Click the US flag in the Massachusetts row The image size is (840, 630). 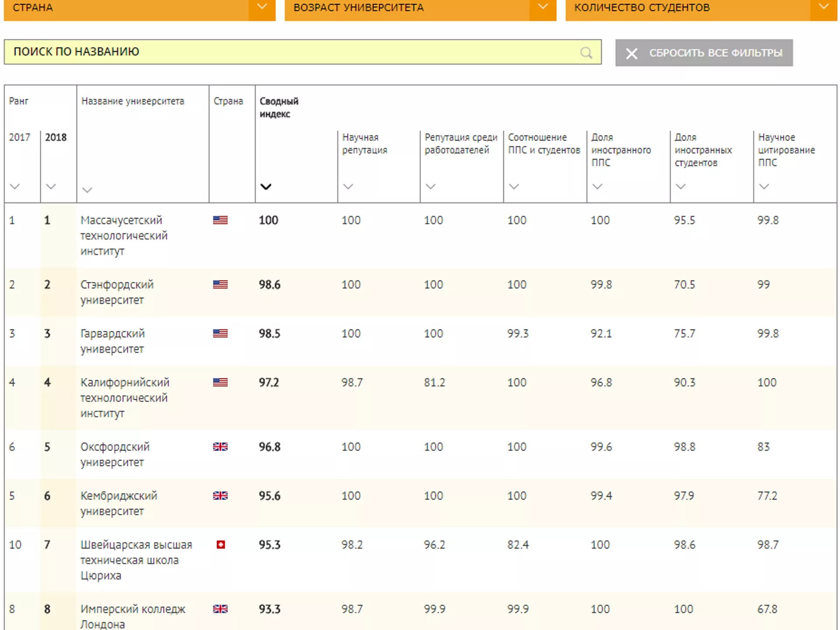tap(220, 220)
